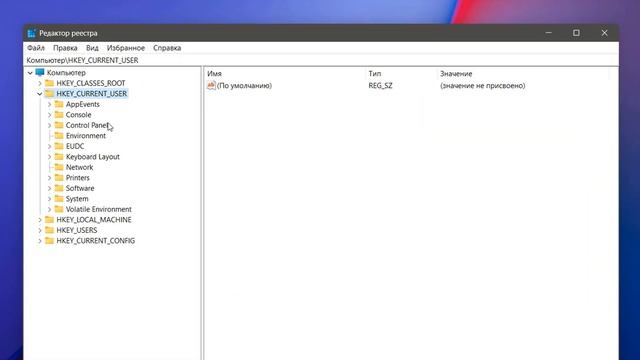Click the Control Panel folder icon
Image resolution: width=640 pixels, height=360 pixels.
pos(59,125)
